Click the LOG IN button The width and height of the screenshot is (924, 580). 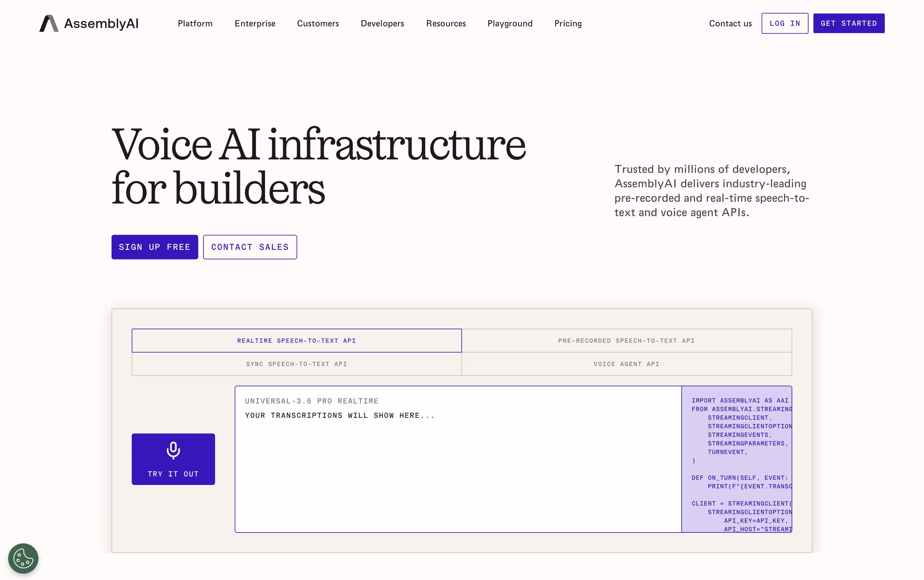click(785, 23)
